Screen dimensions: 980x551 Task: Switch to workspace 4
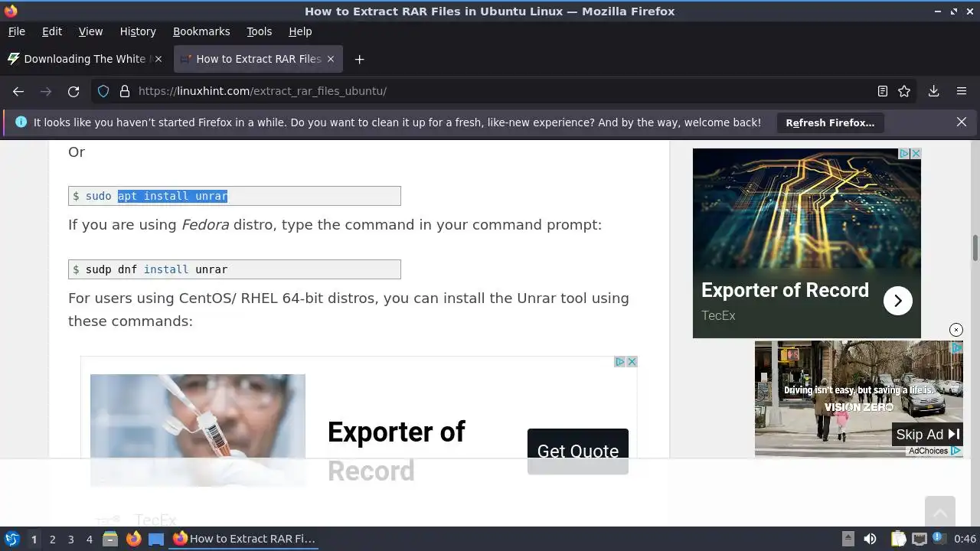click(x=89, y=540)
